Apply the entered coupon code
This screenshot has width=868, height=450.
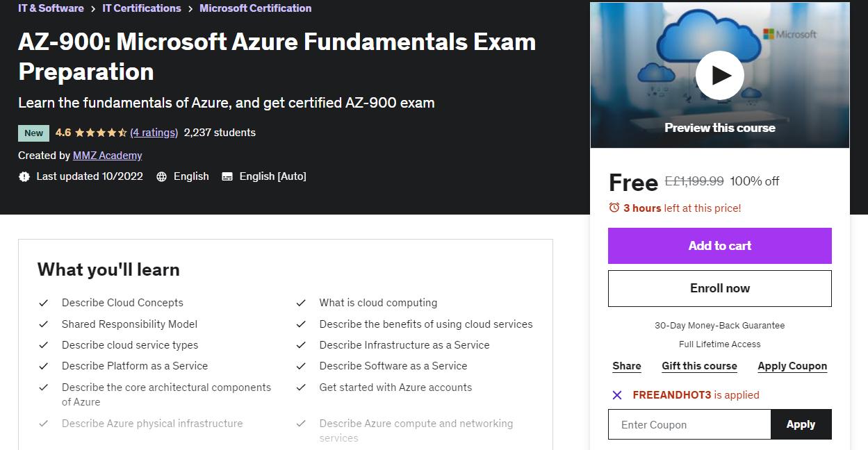pos(801,424)
